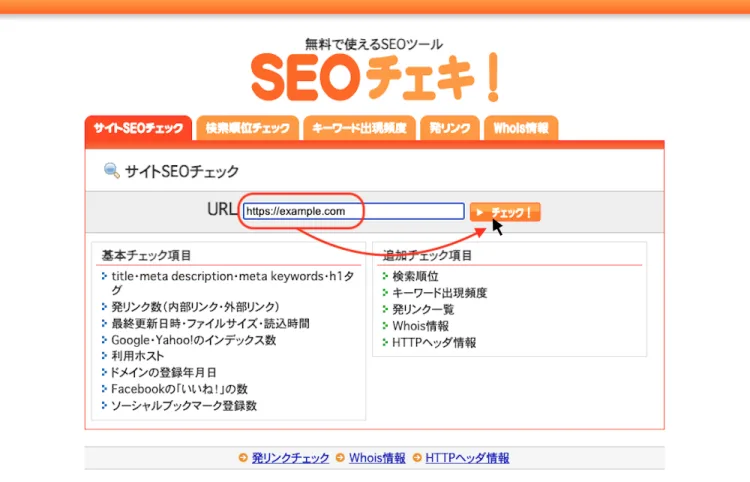750x482 pixels.
Task: Click the ソーシャルブックマーク登録数 item
Action: [184, 406]
